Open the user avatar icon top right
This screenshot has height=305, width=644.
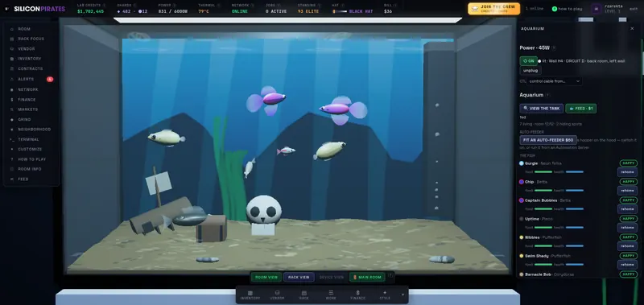click(597, 9)
